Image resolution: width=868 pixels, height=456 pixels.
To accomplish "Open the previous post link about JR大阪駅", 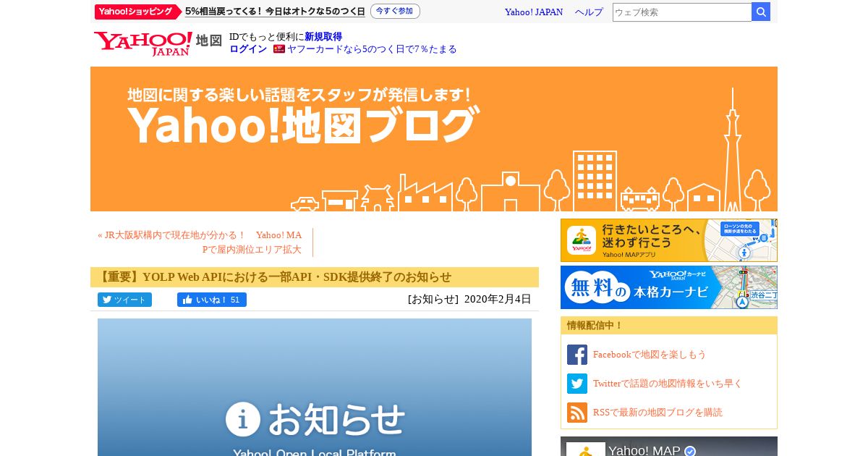I will (200, 242).
